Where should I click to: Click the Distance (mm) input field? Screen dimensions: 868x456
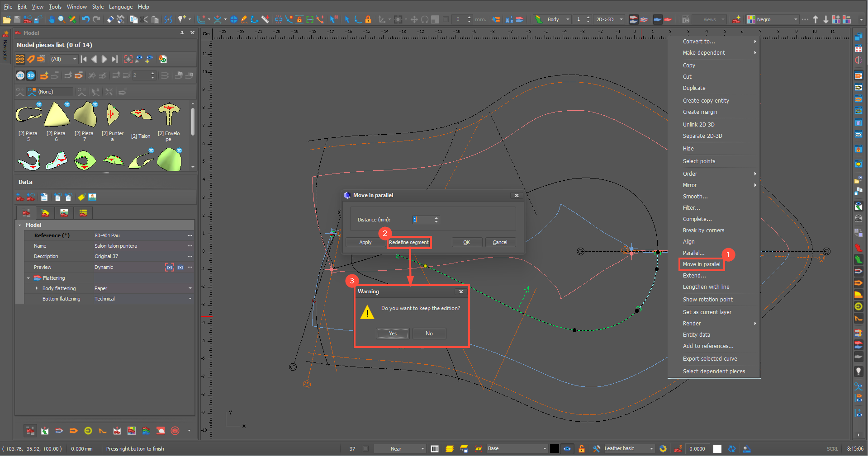pos(422,220)
